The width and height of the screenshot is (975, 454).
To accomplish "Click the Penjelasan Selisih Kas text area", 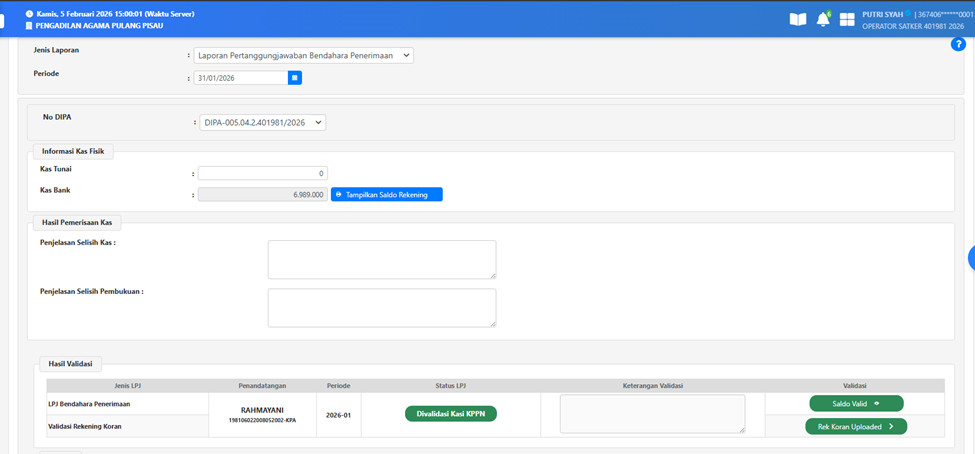I will pos(381,259).
